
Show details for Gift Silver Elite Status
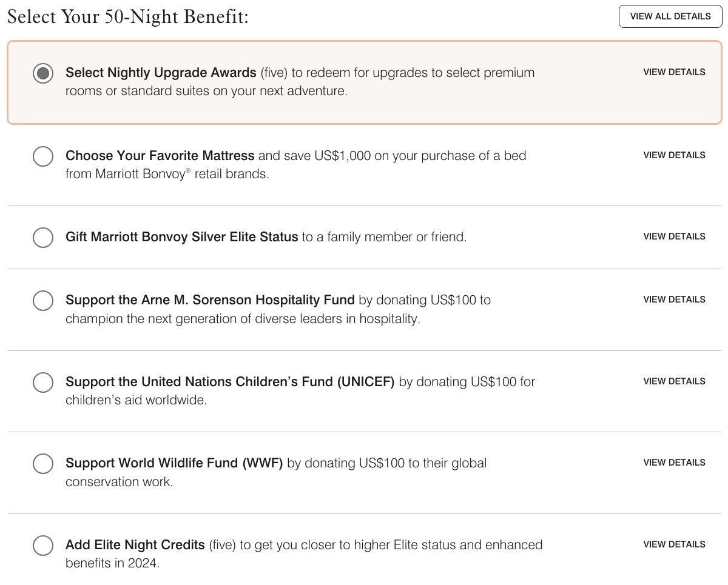(674, 236)
